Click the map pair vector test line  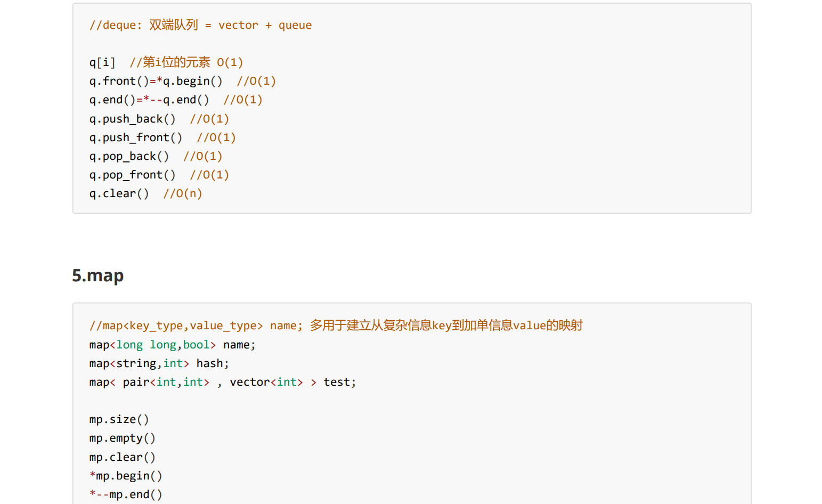(223, 382)
